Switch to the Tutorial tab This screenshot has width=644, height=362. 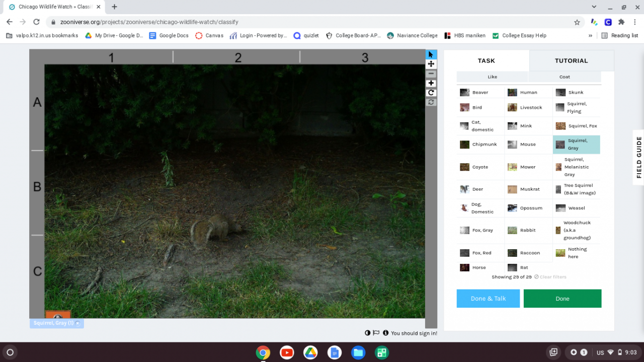(x=571, y=60)
